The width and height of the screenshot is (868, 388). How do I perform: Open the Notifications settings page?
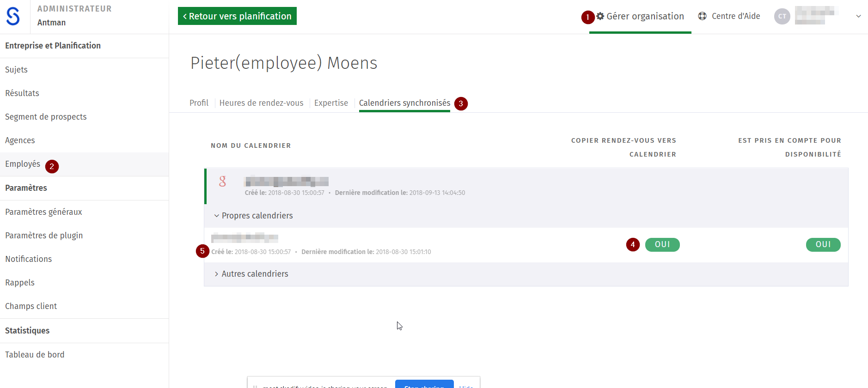28,259
